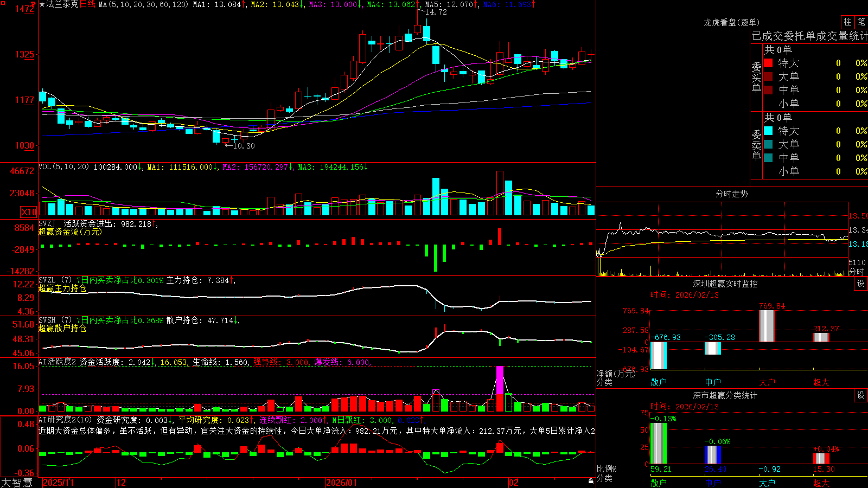The width and height of the screenshot is (868, 488).
Task: Click the 龙虎看盘(逐单) panel title
Action: [x=731, y=22]
